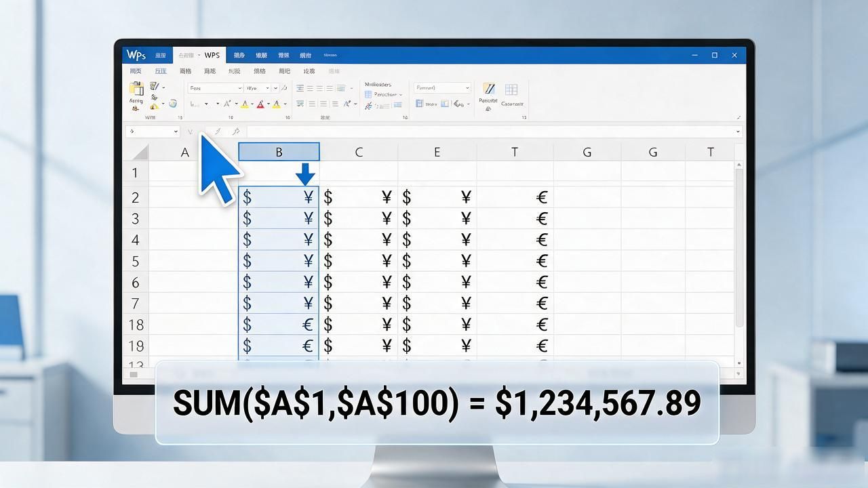Collapse the ribbon using the small corner arrow
Image resolution: width=868 pixels, height=488 pixels.
(738, 117)
